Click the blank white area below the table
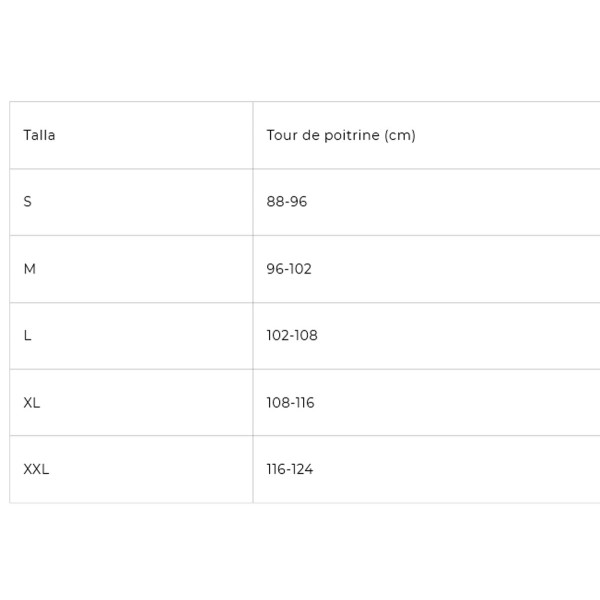This screenshot has width=600, height=600. click(x=300, y=550)
